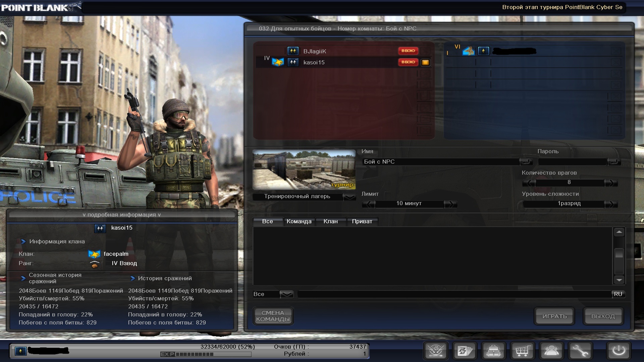
Task: Click the power exit icon
Action: (619, 351)
